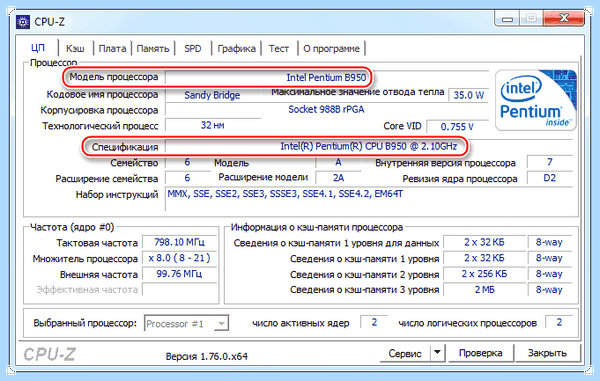Click the 2A model extension value
600x381 pixels.
tap(338, 178)
